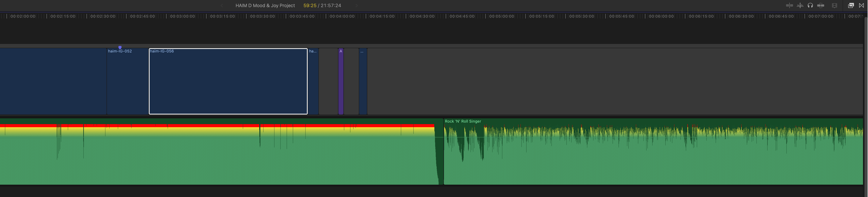Click the ruler at 00:02:15:00

tap(63, 16)
